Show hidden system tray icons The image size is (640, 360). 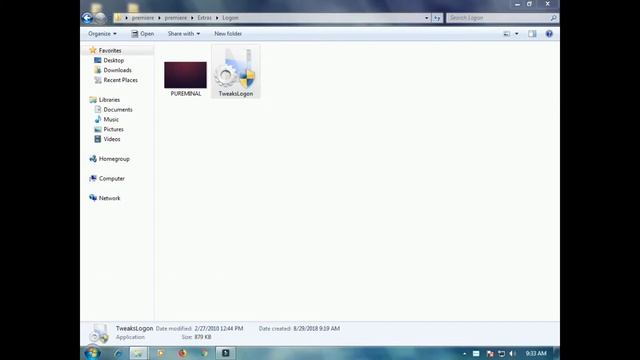tap(464, 353)
